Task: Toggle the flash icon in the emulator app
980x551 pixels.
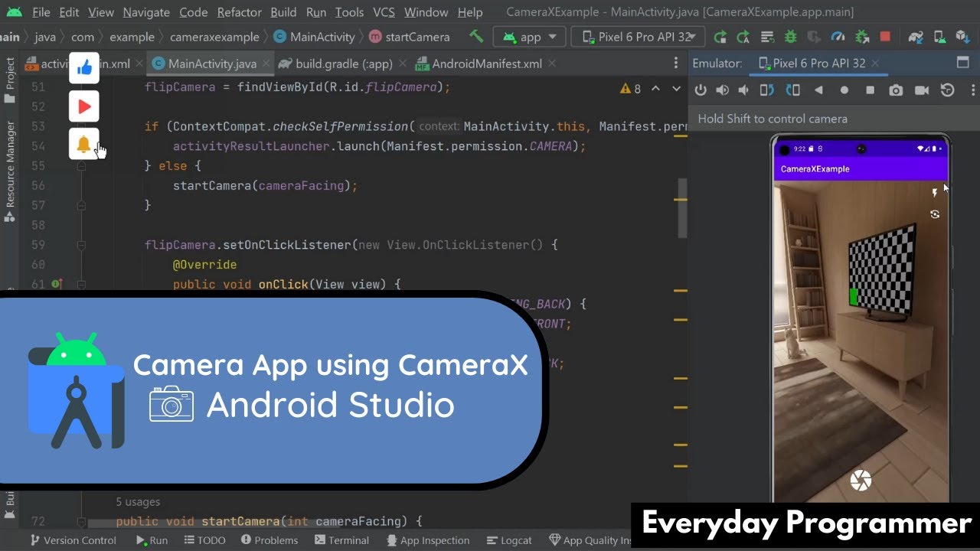Action: 935,194
